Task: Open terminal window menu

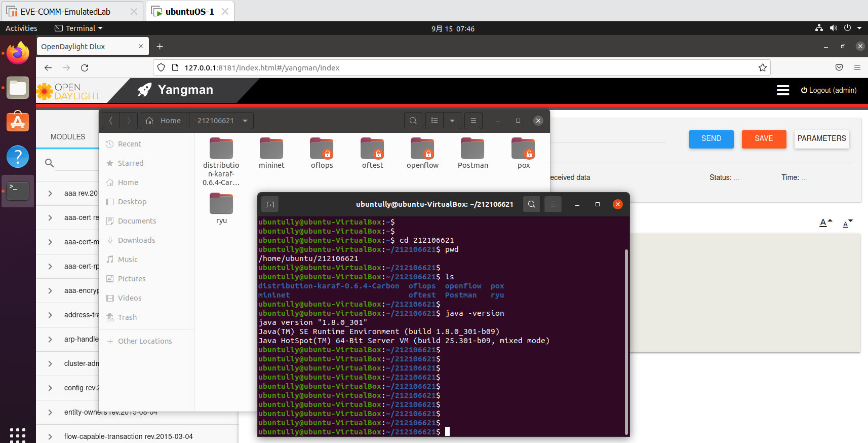Action: tap(553, 204)
